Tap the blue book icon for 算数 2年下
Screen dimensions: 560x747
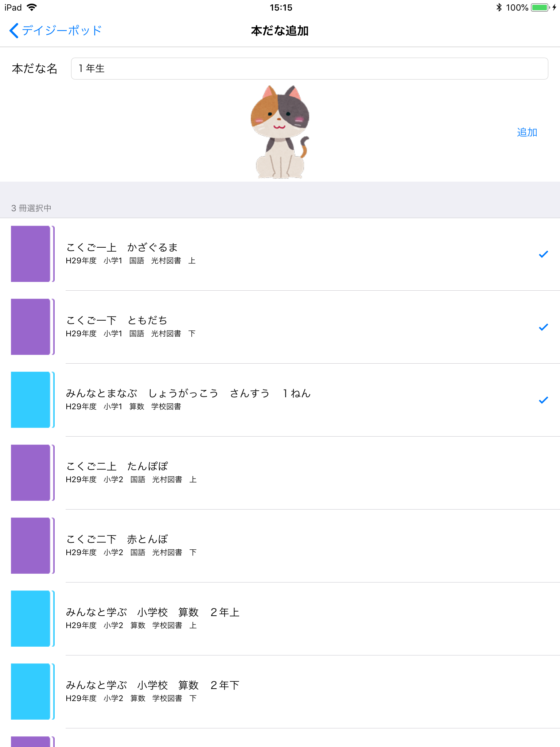32,692
